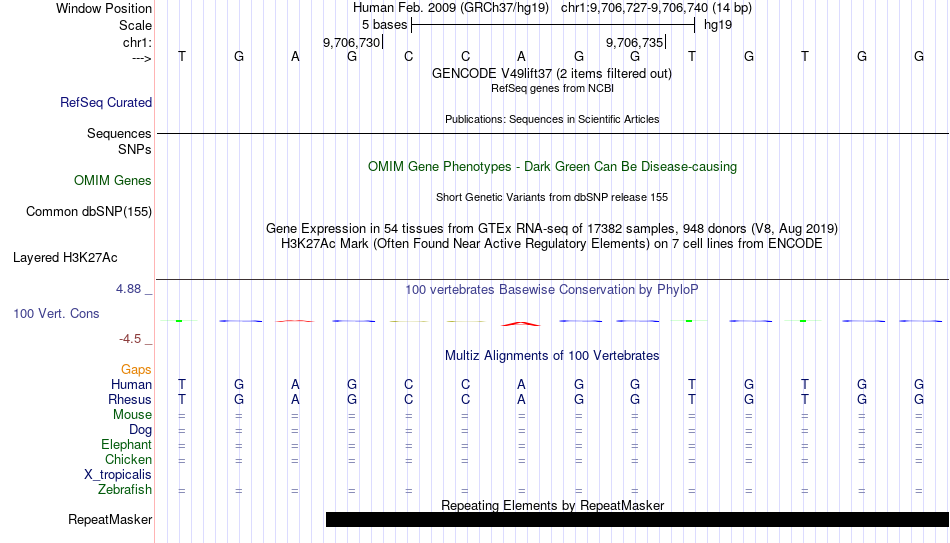Click the RepeatMasker track label
950x543 pixels.
(110, 519)
